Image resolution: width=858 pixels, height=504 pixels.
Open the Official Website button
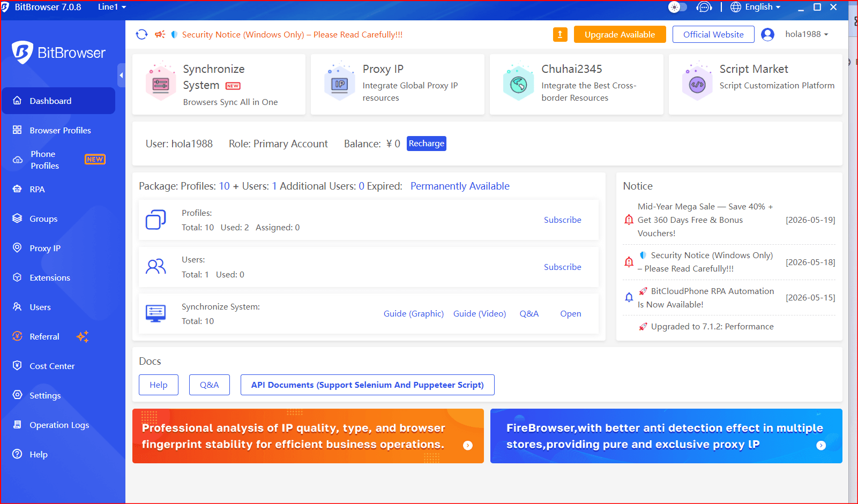pyautogui.click(x=713, y=34)
